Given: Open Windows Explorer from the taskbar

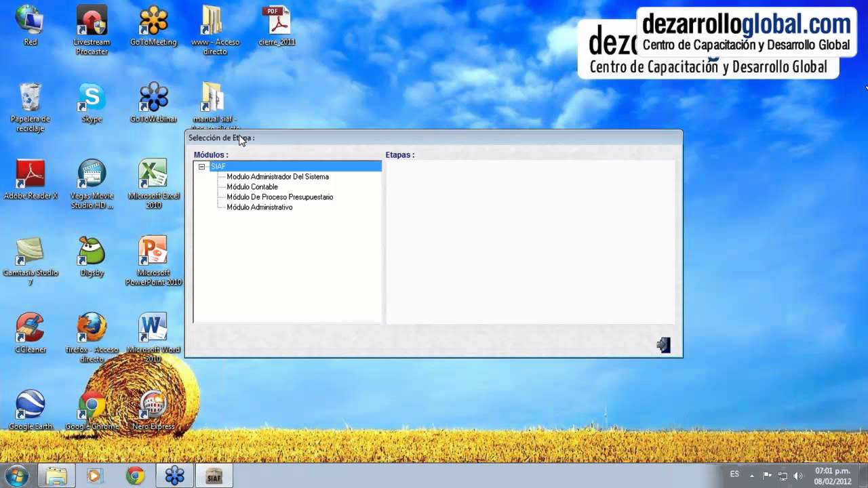Looking at the screenshot, I should (56, 476).
